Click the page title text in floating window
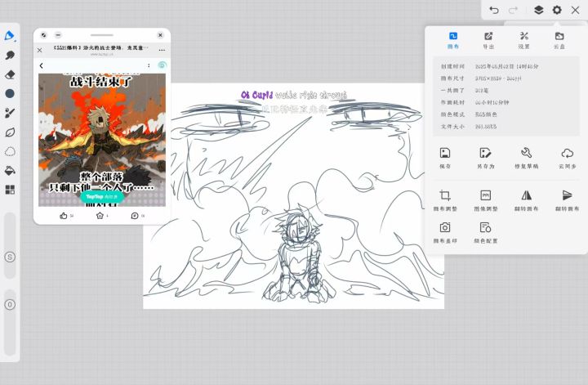 click(100, 48)
